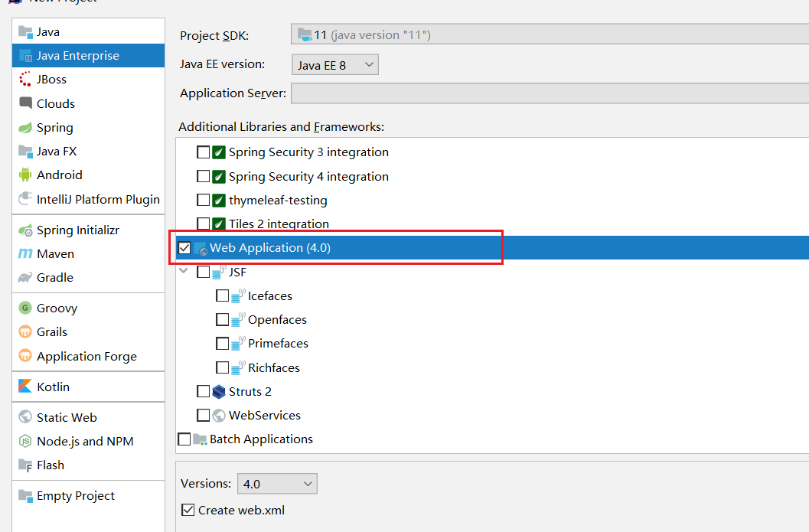Select the Static Web globe icon
The width and height of the screenshot is (809, 532).
click(x=25, y=417)
